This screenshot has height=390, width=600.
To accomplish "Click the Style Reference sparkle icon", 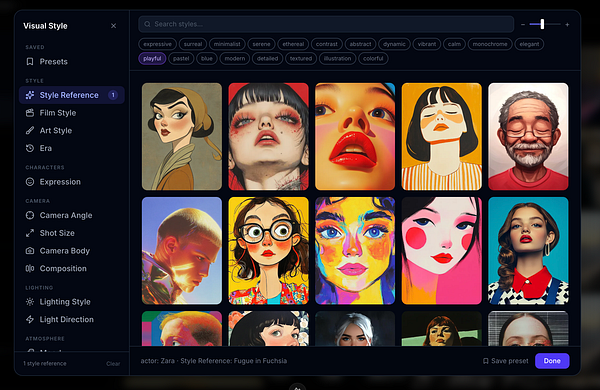I will click(30, 95).
